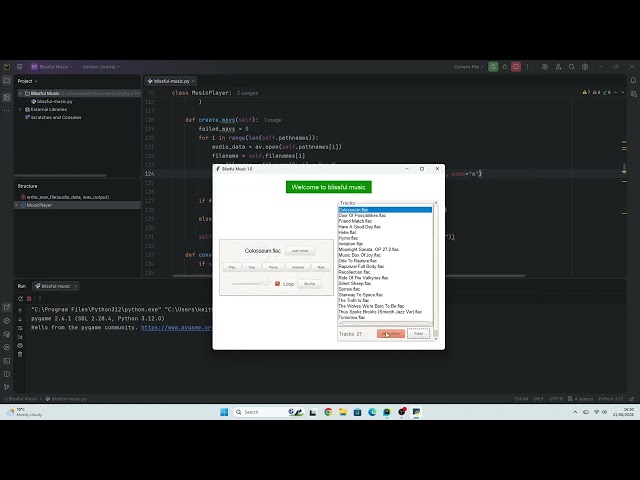Open the Version Control tool window icon
The image size is (640, 480).
click(7, 387)
